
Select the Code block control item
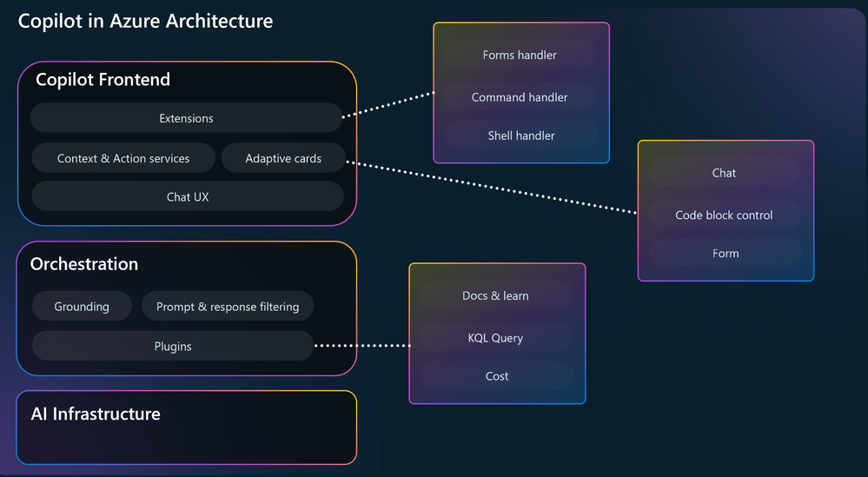724,215
